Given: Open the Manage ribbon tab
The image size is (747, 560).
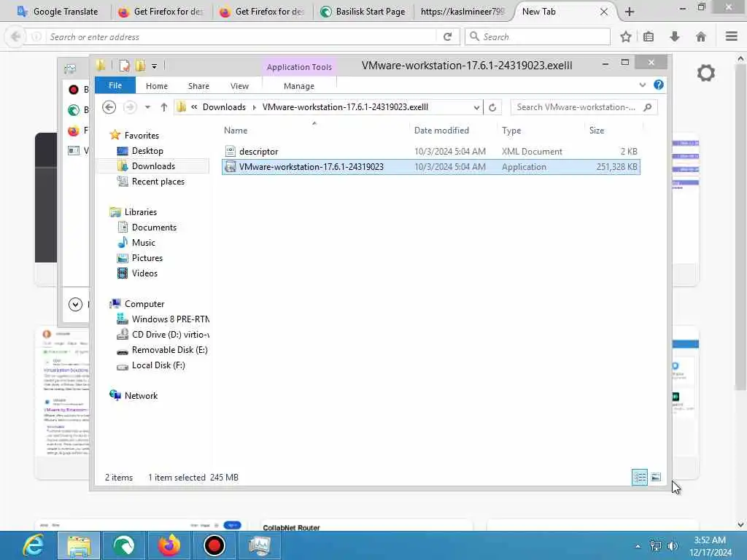Looking at the screenshot, I should pos(299,86).
